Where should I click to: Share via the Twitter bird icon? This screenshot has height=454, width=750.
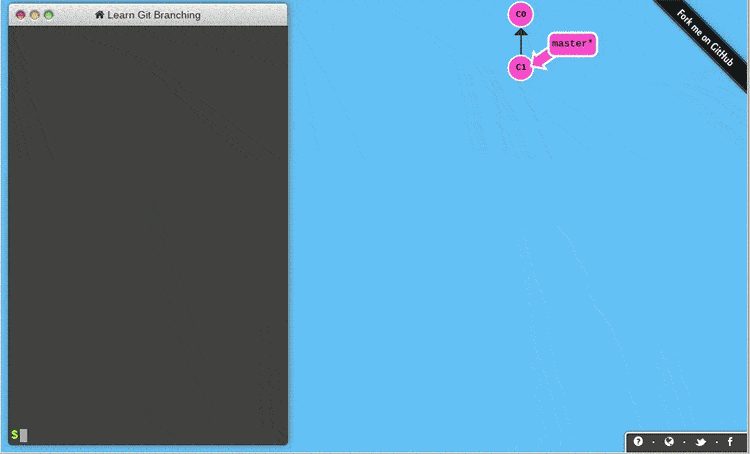700,442
